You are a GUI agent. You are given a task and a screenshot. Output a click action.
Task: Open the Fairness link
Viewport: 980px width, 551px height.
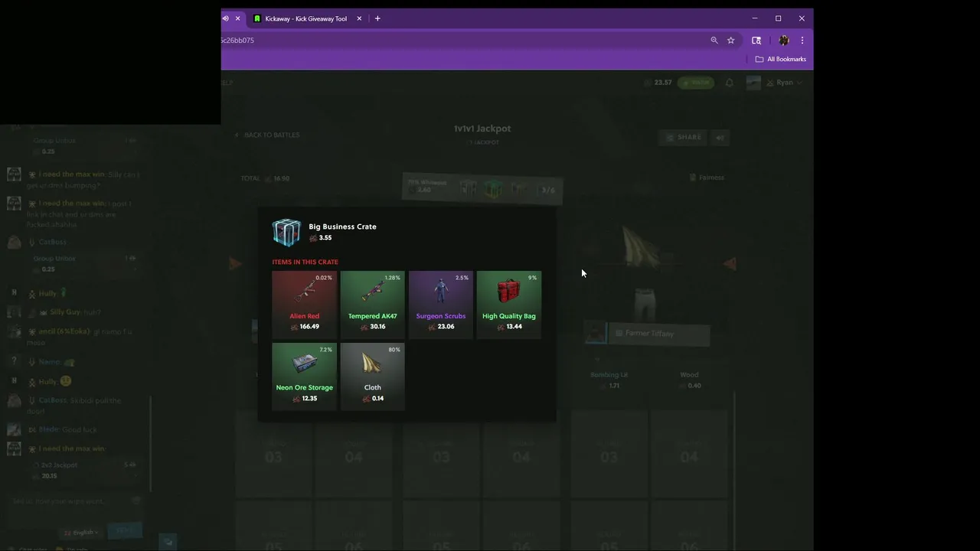click(707, 178)
